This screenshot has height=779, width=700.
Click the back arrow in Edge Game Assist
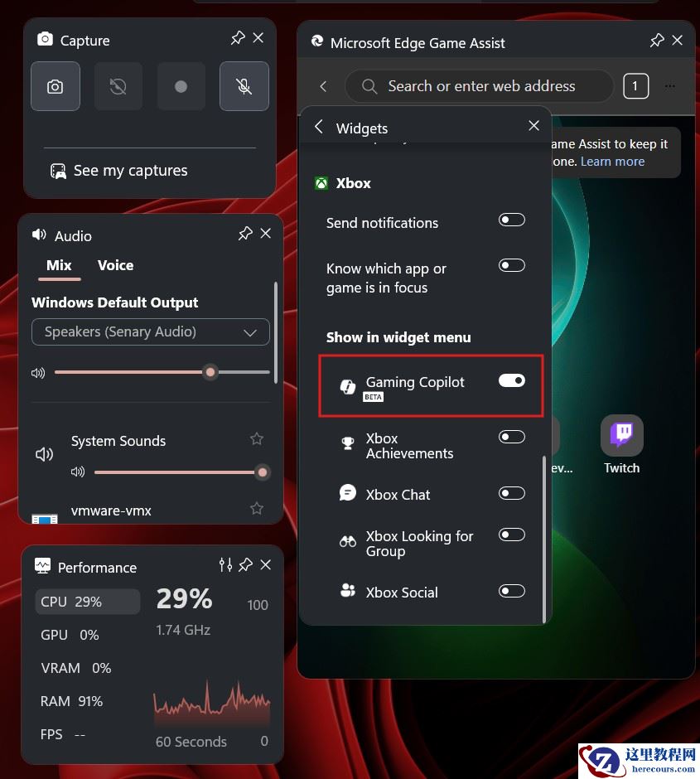(x=323, y=85)
